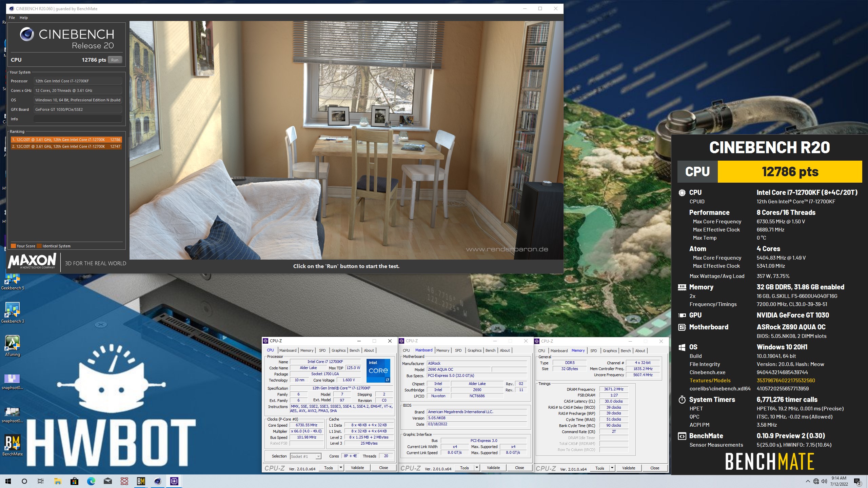This screenshot has height=488, width=868.
Task: Click Validate in the Mainboard-tab CPU-Z window
Action: point(493,468)
